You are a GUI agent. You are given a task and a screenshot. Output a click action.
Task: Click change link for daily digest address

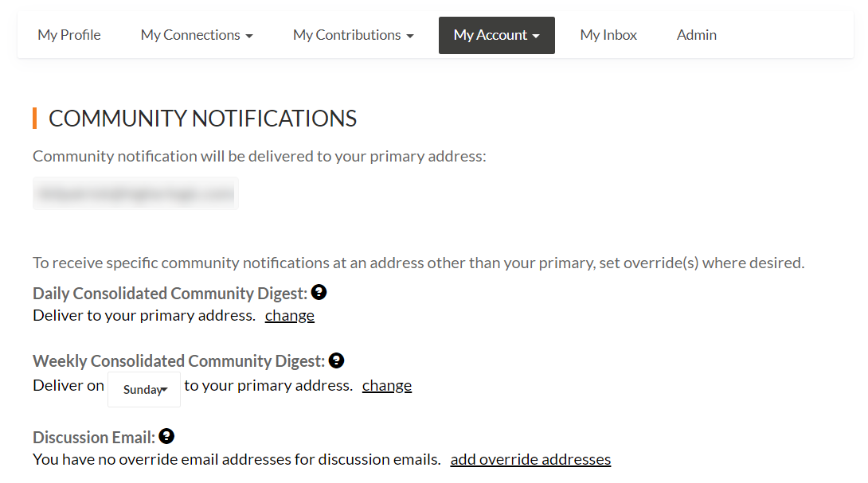pos(290,315)
